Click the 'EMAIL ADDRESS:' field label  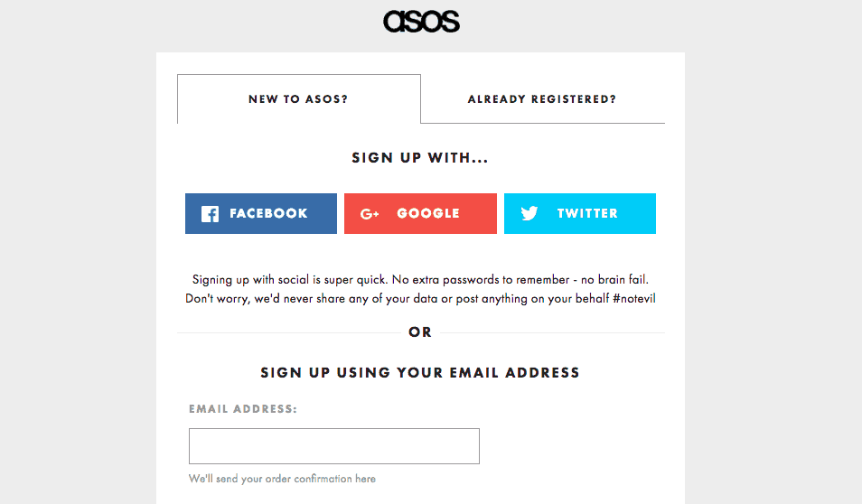pyautogui.click(x=242, y=409)
